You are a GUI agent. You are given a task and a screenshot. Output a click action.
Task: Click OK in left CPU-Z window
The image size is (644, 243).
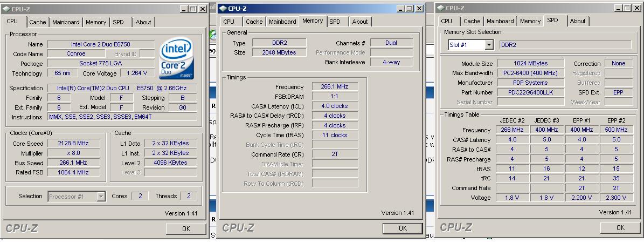(186, 228)
